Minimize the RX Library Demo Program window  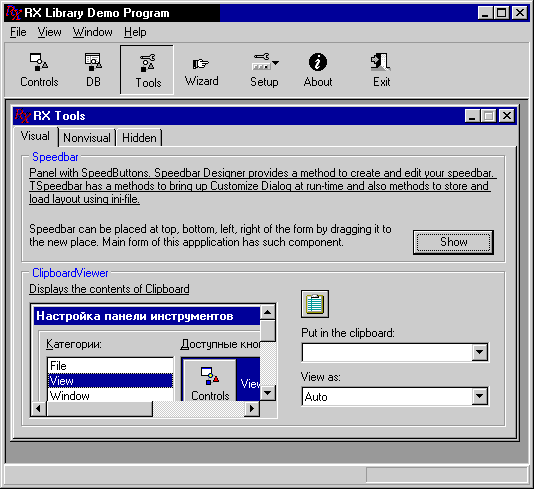point(485,13)
